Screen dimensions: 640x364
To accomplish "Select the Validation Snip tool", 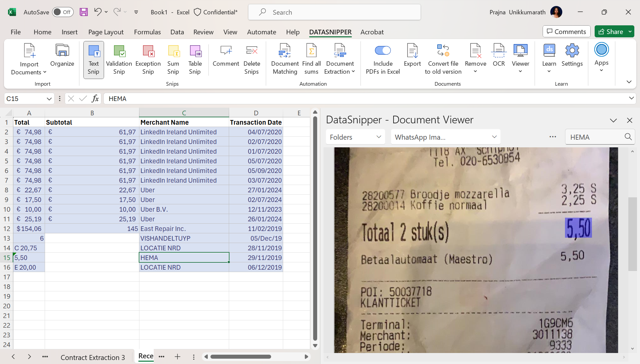I will (x=119, y=60).
